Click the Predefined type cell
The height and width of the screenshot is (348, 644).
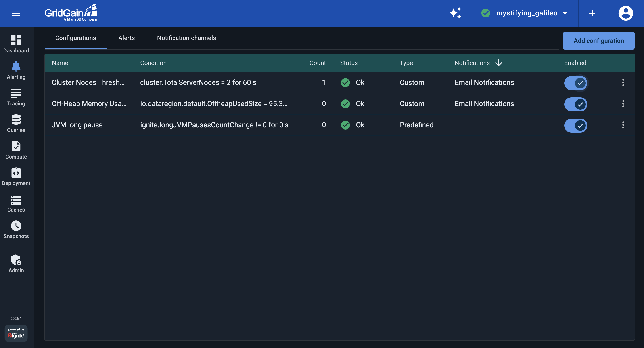416,125
